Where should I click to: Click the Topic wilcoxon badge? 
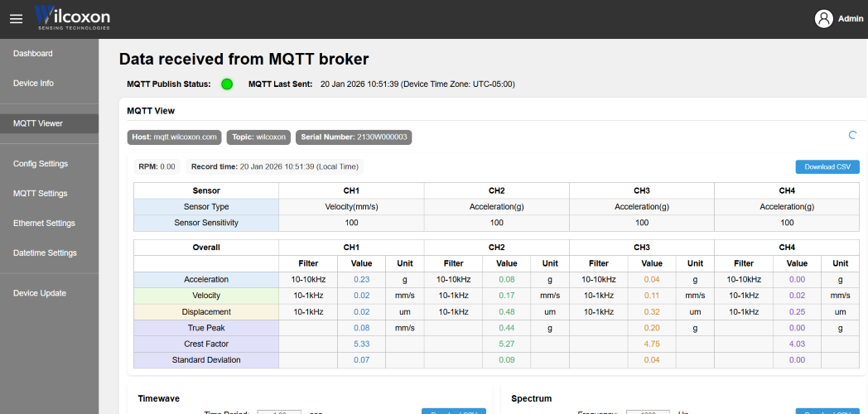coord(259,137)
